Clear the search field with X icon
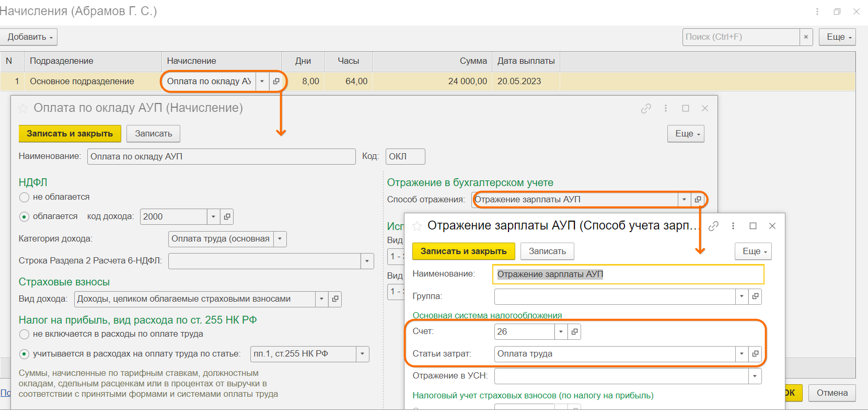Image resolution: width=868 pixels, height=413 pixels. [x=806, y=37]
